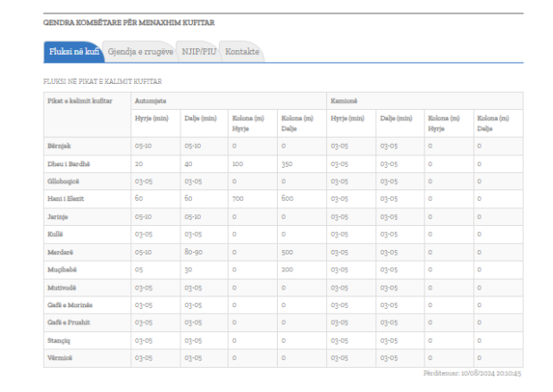Click the Dheu i Bardhë row name
The height and width of the screenshot is (392, 553).
click(69, 164)
